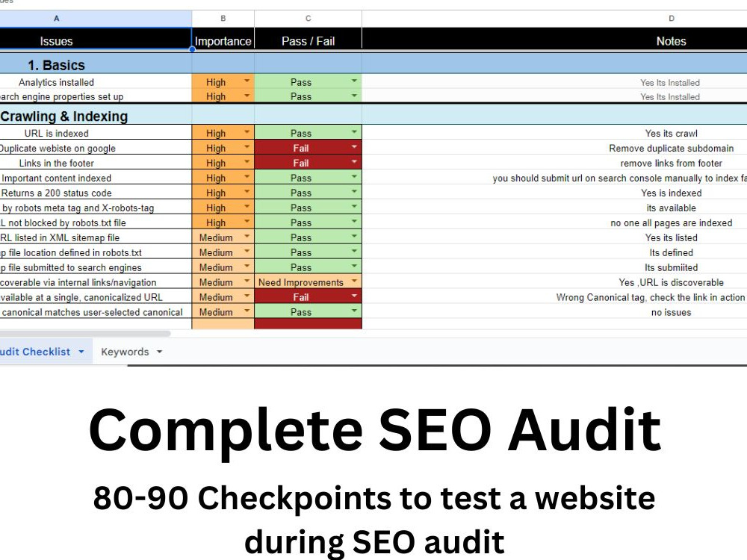747x560 pixels.
Task: Open Importance dropdown for XML sitemap file row
Action: (x=247, y=236)
